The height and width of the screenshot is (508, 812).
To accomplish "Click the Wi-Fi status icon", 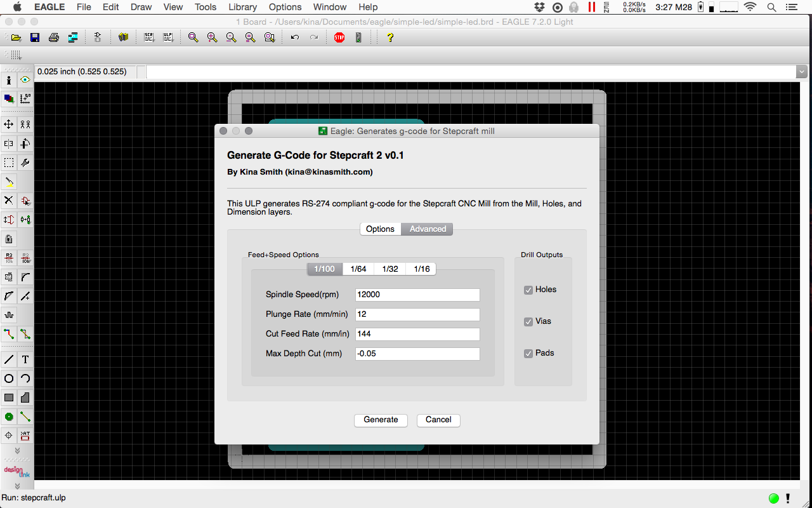I will [750, 7].
